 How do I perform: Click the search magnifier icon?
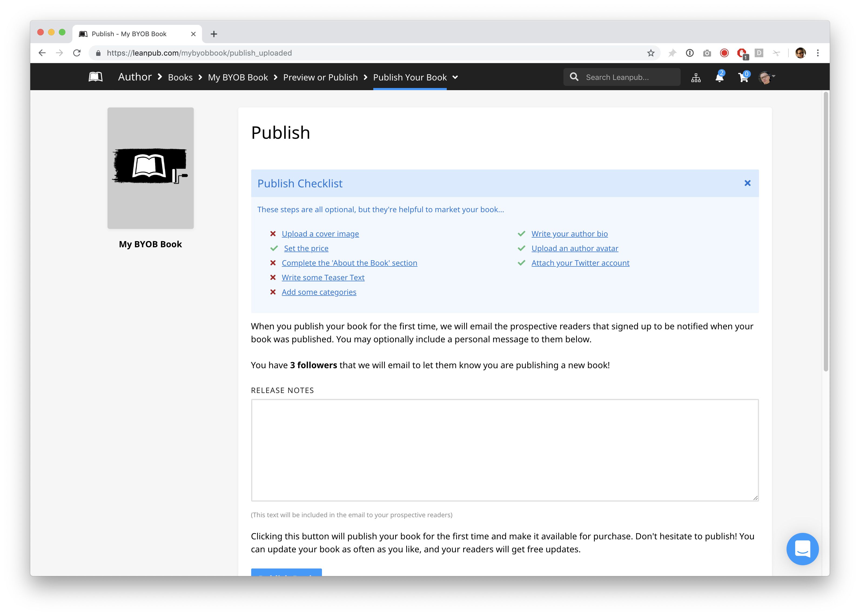tap(574, 77)
